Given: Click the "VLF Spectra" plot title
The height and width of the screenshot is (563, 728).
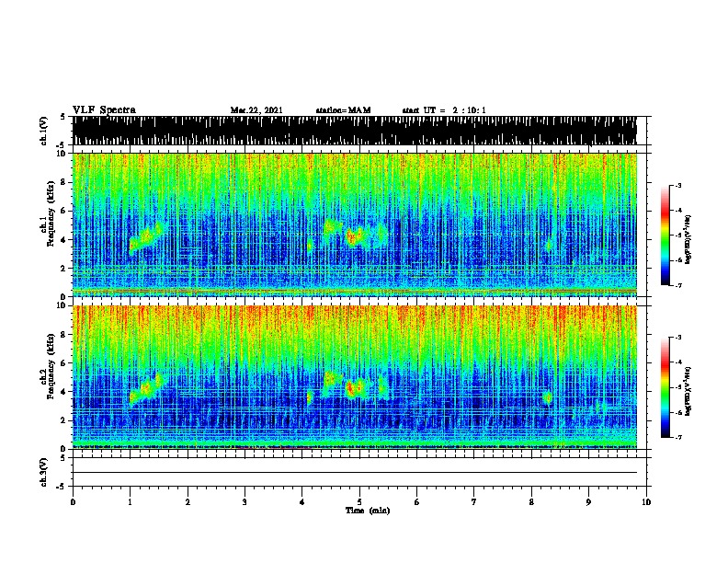Looking at the screenshot, I should click(104, 110).
